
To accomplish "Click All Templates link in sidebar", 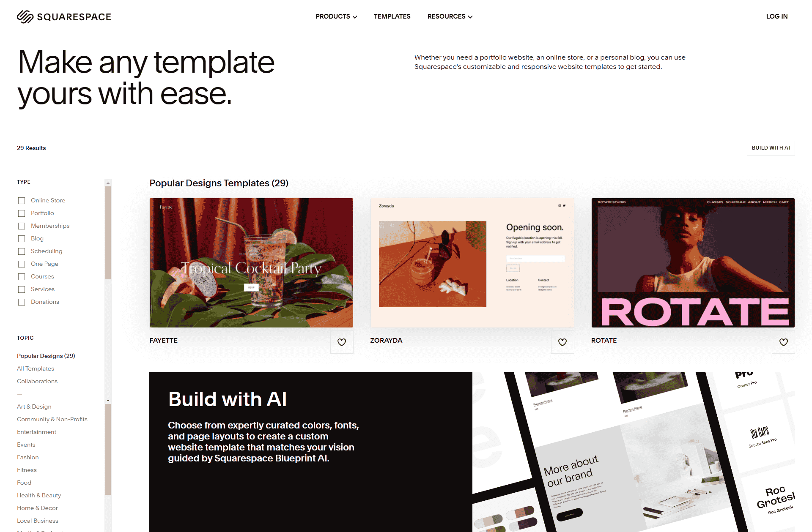I will pyautogui.click(x=36, y=368).
